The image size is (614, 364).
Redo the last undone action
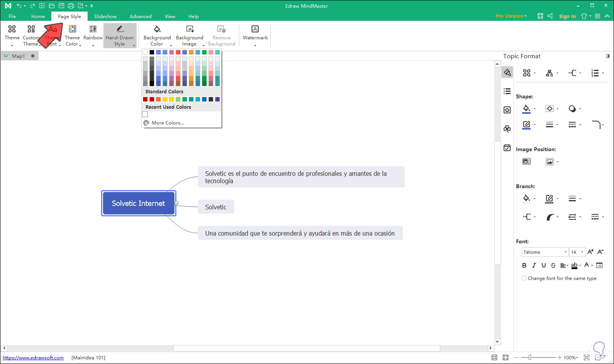point(32,6)
